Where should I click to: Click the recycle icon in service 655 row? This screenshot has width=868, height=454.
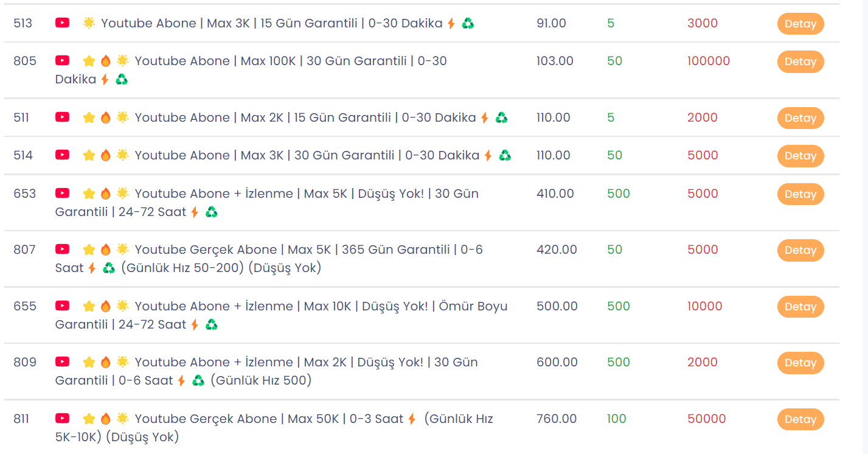tap(211, 324)
